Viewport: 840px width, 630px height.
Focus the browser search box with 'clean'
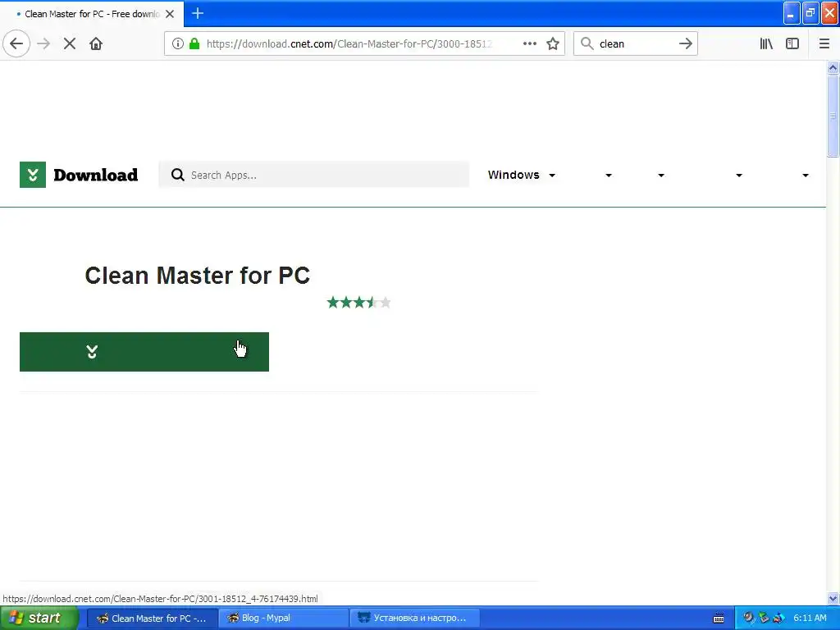pyautogui.click(x=636, y=43)
